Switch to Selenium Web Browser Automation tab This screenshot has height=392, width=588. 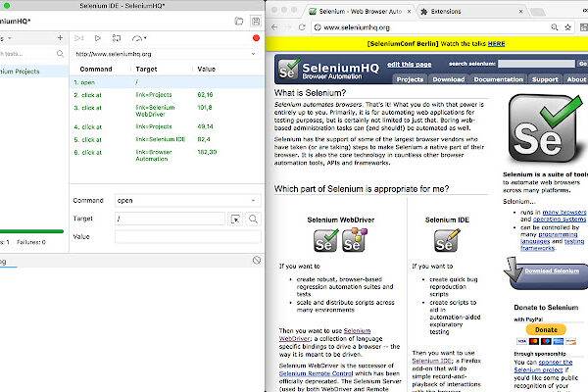pyautogui.click(x=360, y=11)
